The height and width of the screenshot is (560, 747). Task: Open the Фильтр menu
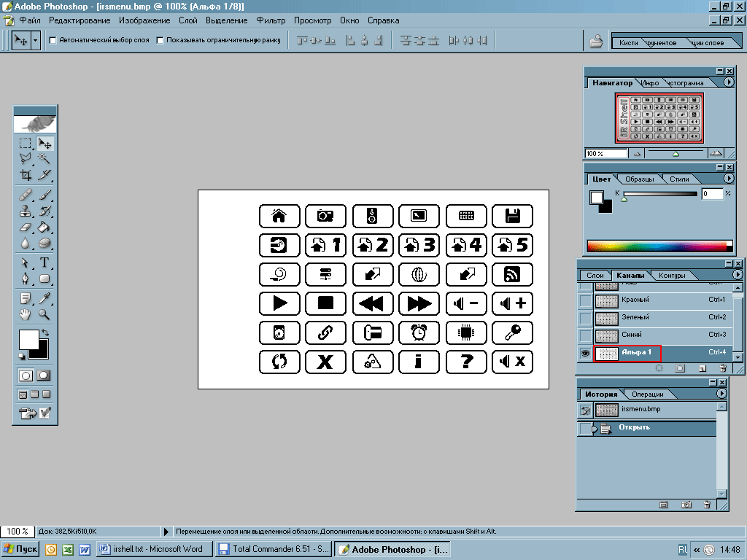point(271,20)
